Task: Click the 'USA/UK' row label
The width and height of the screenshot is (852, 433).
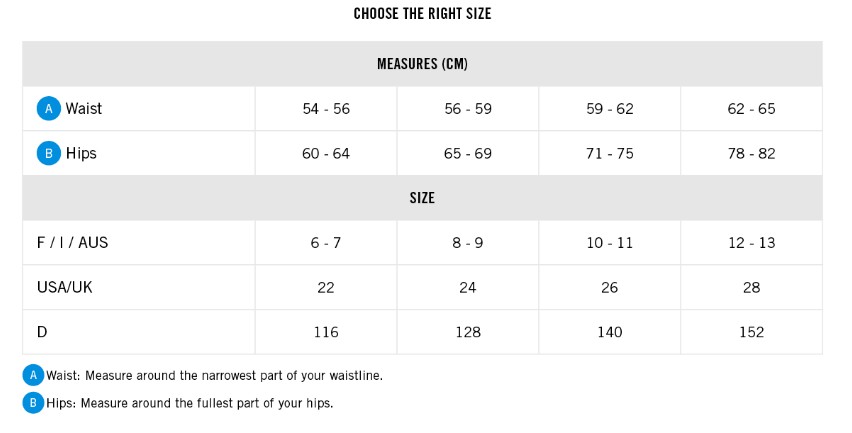Action: point(64,288)
